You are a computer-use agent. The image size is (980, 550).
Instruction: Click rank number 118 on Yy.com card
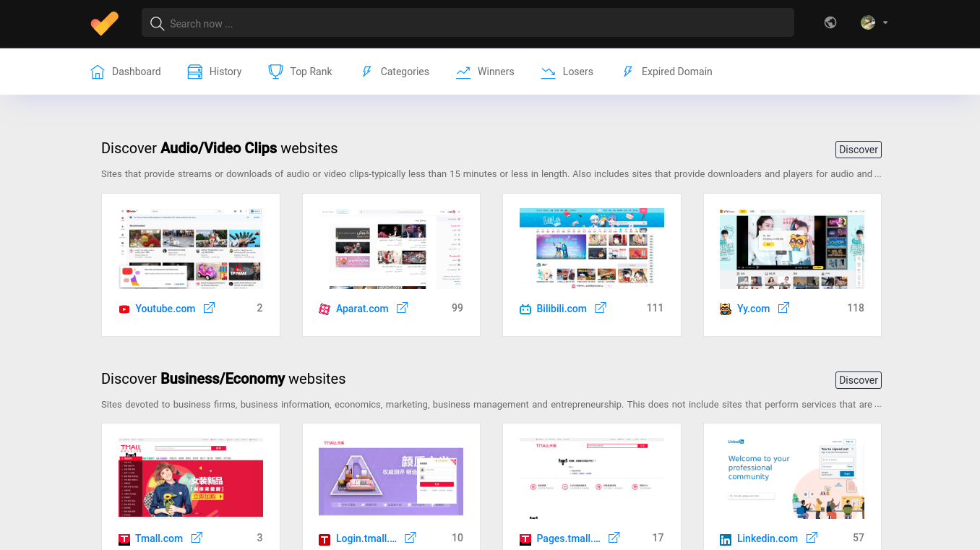click(x=856, y=308)
